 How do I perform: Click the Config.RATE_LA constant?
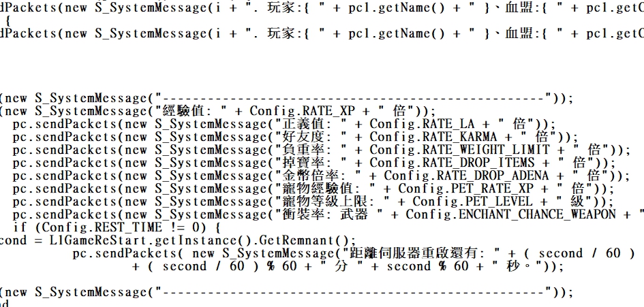click(x=422, y=124)
